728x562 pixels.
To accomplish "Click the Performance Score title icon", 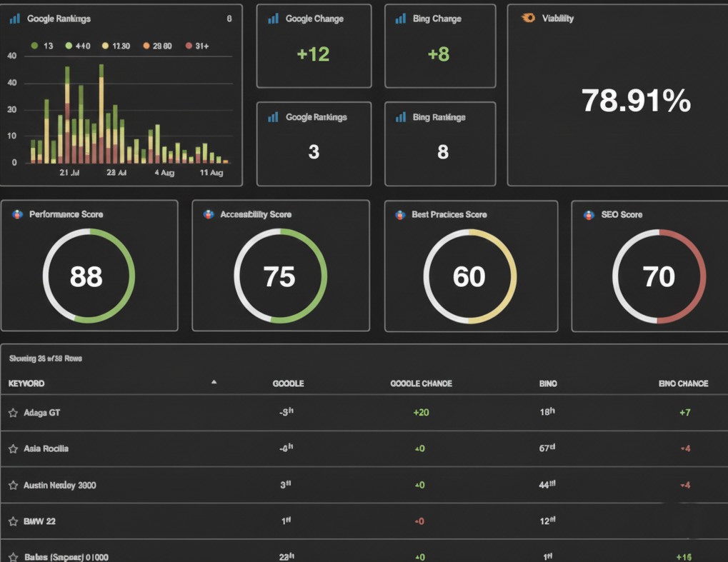I will coord(17,214).
